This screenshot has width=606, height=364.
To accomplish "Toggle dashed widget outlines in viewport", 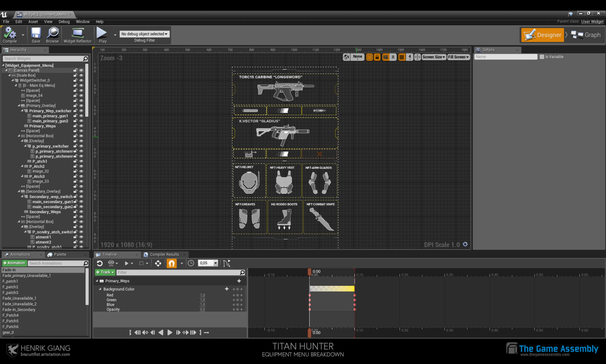I will [370, 57].
